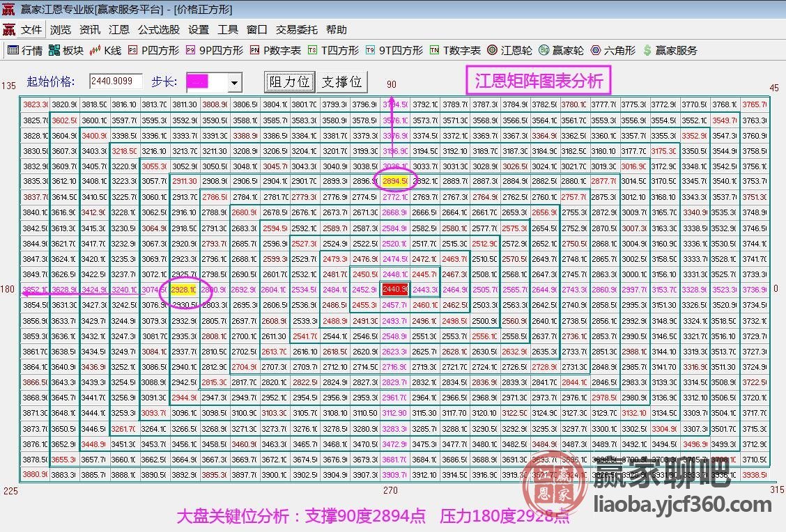
Task: Select the top-left corner cell 3823.3
Action: coord(35,104)
